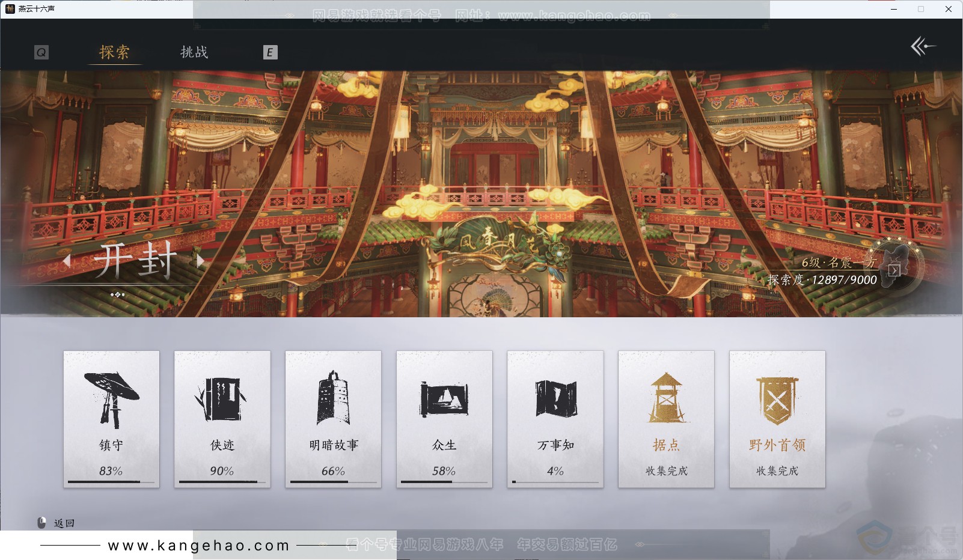The width and height of the screenshot is (963, 560).
Task: Open the 众生 scroll icon
Action: pos(444,399)
